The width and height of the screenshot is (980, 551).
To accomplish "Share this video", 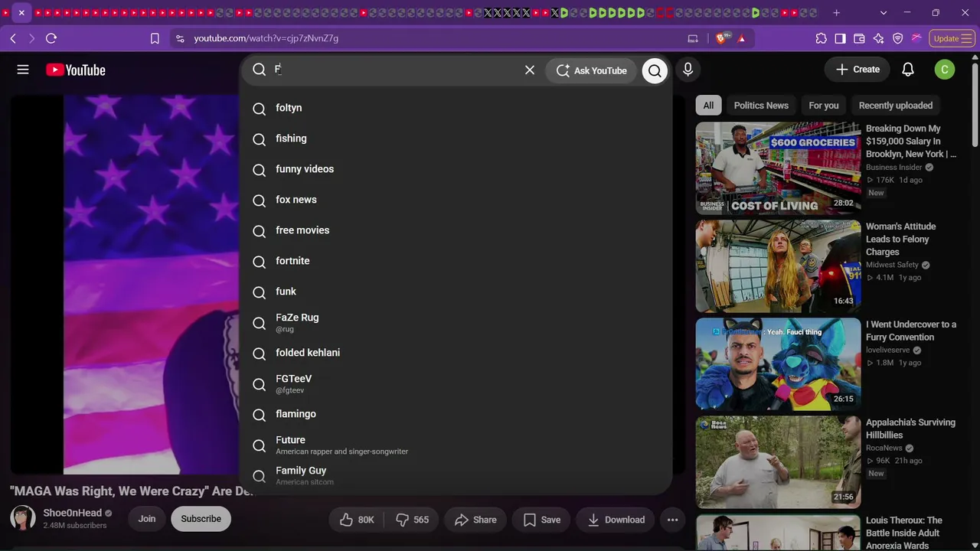I will [x=475, y=520].
